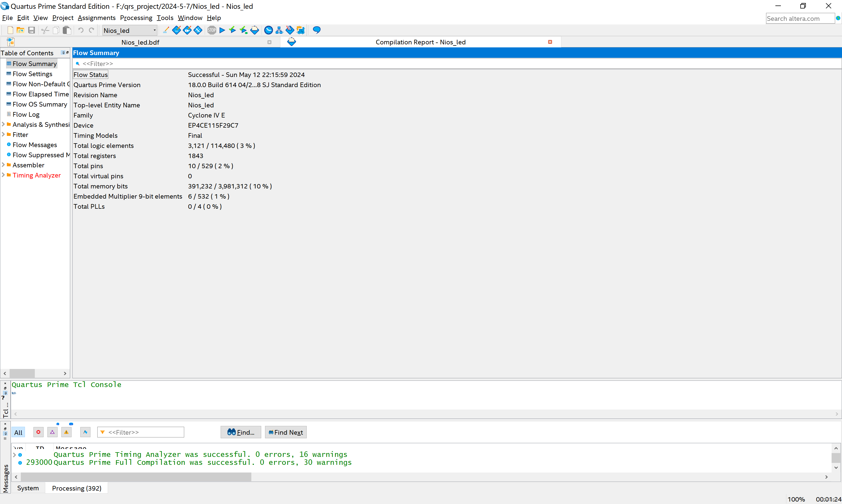Switch to the Nios_led.bdf tab
The height and width of the screenshot is (504, 842).
pyautogui.click(x=140, y=42)
